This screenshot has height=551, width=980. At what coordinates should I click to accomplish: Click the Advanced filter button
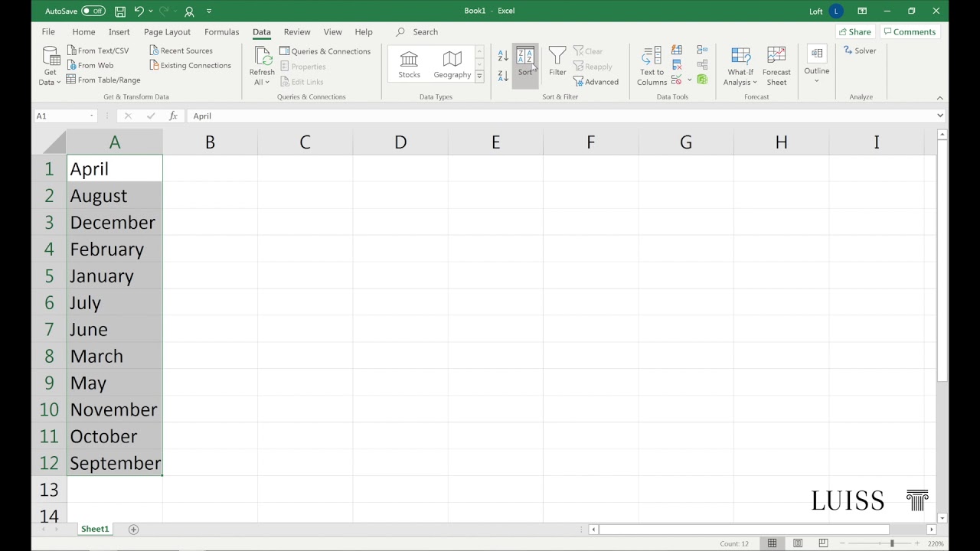point(596,82)
